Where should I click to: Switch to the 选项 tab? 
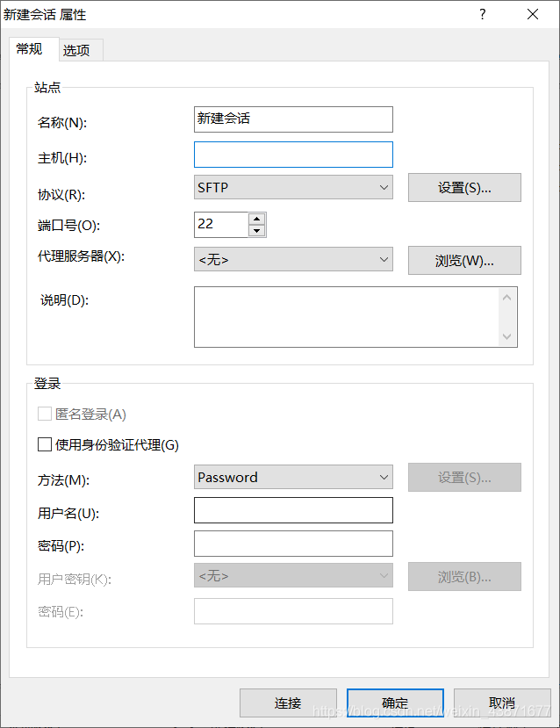79,50
